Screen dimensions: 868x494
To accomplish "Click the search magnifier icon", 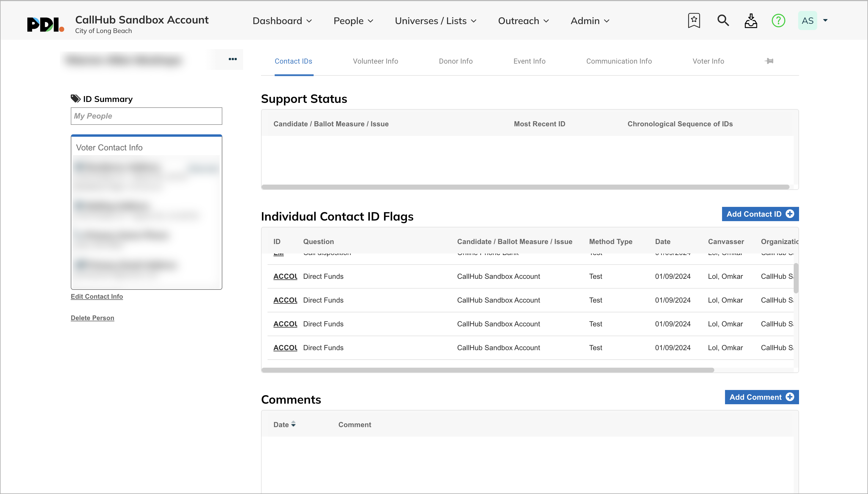I will 723,21.
